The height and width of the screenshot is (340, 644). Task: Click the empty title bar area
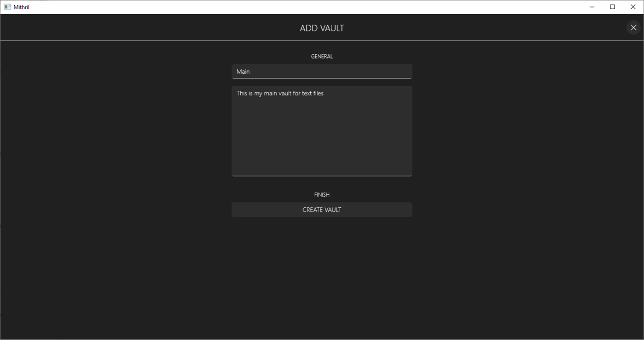click(x=276, y=6)
